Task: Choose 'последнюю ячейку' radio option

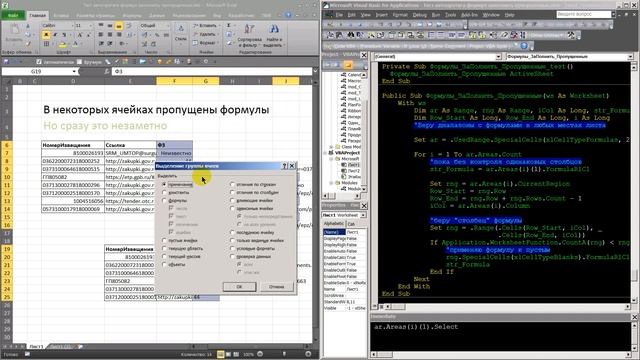Action: (x=233, y=233)
